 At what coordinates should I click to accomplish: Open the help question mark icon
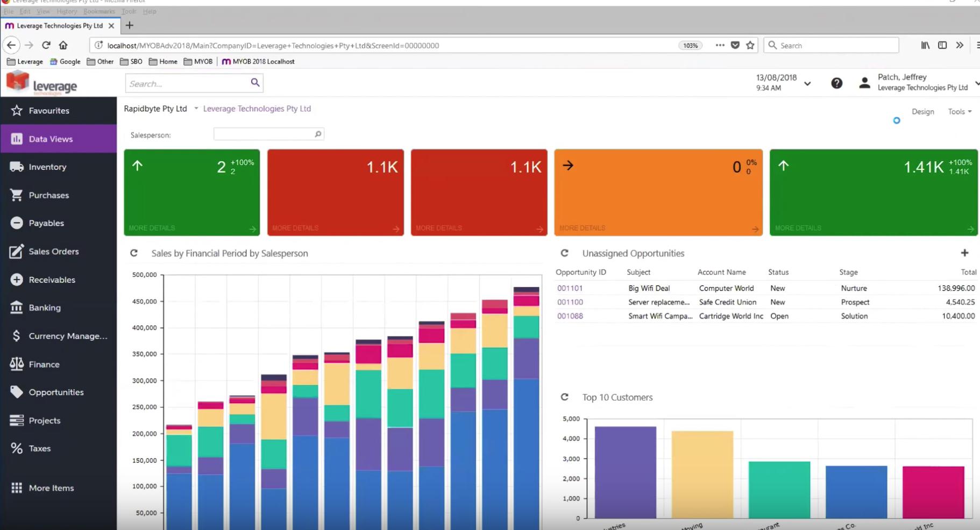click(x=836, y=83)
